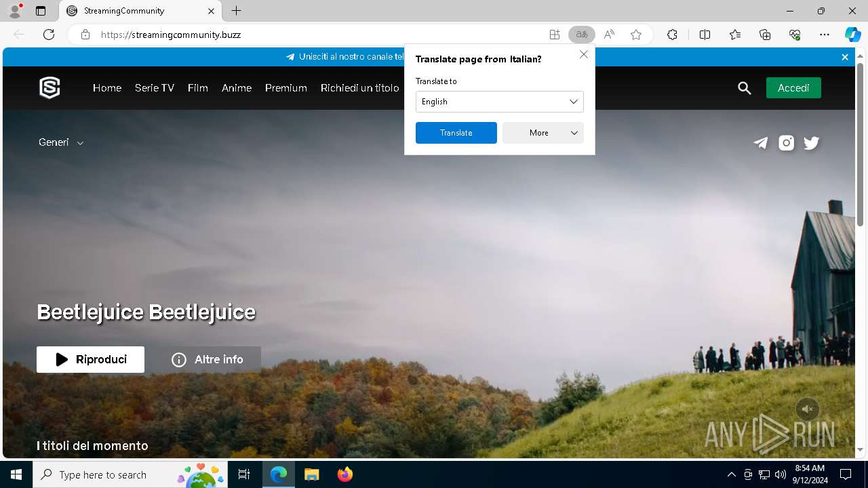Image resolution: width=868 pixels, height=488 pixels.
Task: Open File Explorer from the taskbar
Action: pyautogui.click(x=312, y=474)
